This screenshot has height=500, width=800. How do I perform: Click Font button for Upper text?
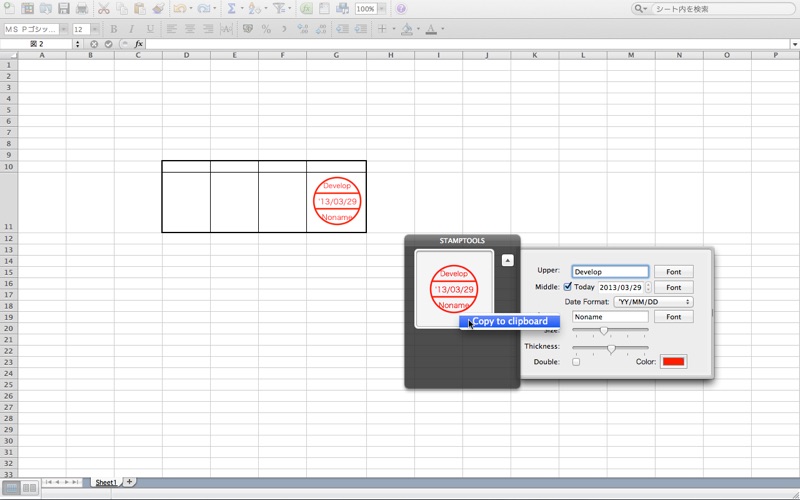[673, 272]
